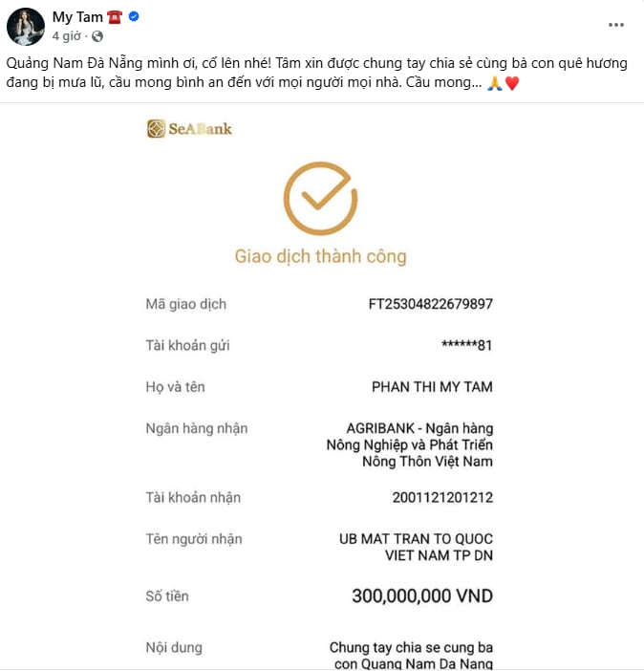Select recipient account number 2001121201212
Image resolution: width=644 pixels, height=671 pixels.
442,497
